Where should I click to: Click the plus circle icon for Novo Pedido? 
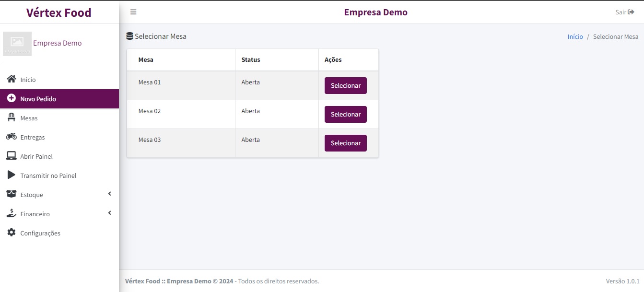[12, 98]
